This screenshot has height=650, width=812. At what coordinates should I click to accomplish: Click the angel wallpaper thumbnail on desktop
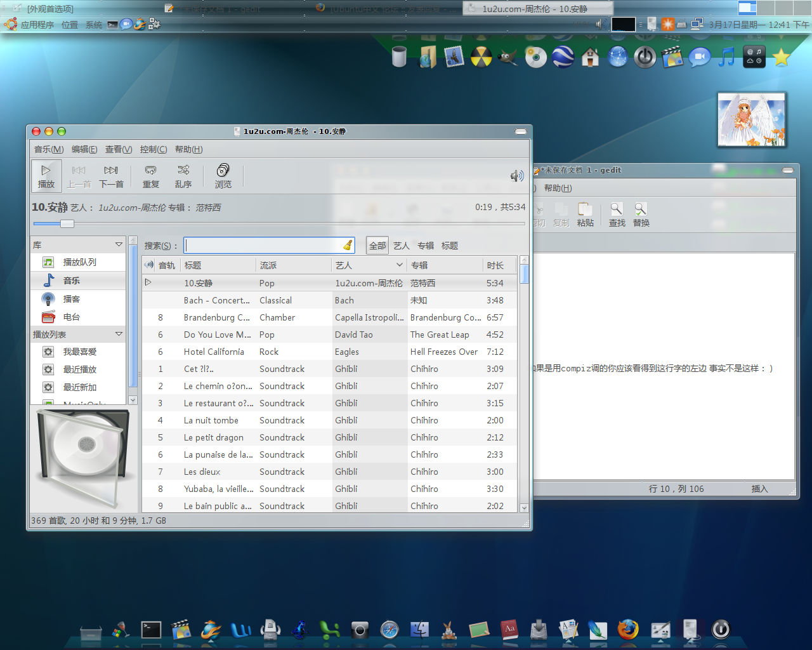pos(752,119)
